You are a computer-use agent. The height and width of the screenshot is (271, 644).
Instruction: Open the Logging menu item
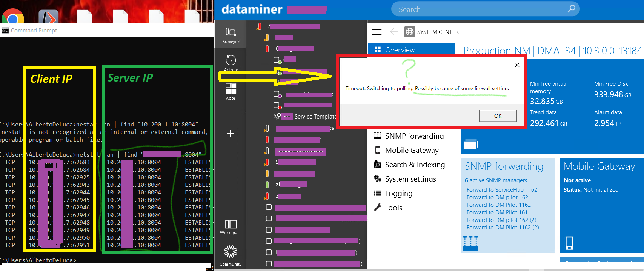pos(398,193)
